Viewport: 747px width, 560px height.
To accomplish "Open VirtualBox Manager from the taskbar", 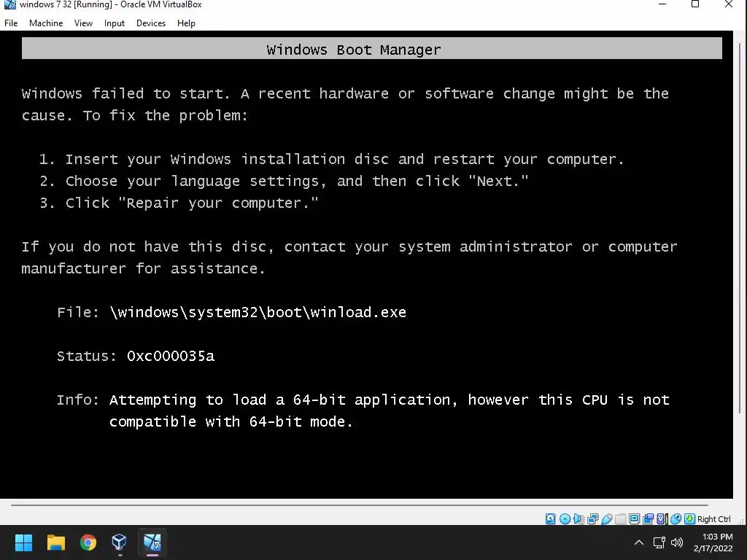I will click(x=119, y=542).
